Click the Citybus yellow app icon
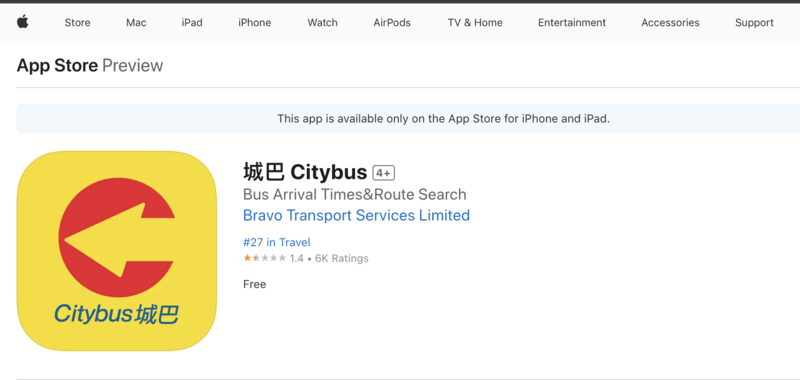 coord(117,250)
